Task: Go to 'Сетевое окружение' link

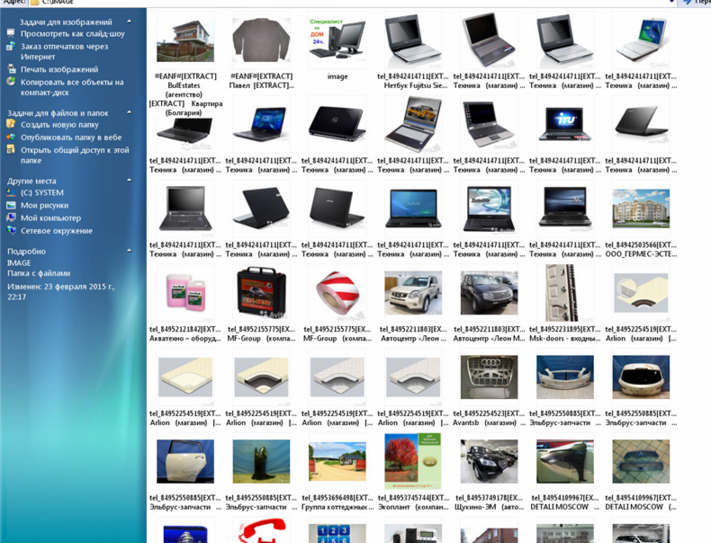Action: coord(57,231)
